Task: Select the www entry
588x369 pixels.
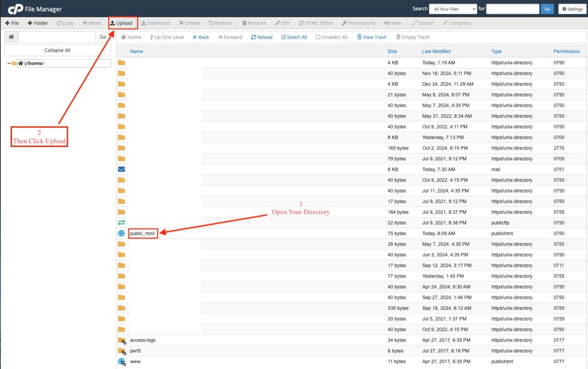Action: tap(136, 362)
